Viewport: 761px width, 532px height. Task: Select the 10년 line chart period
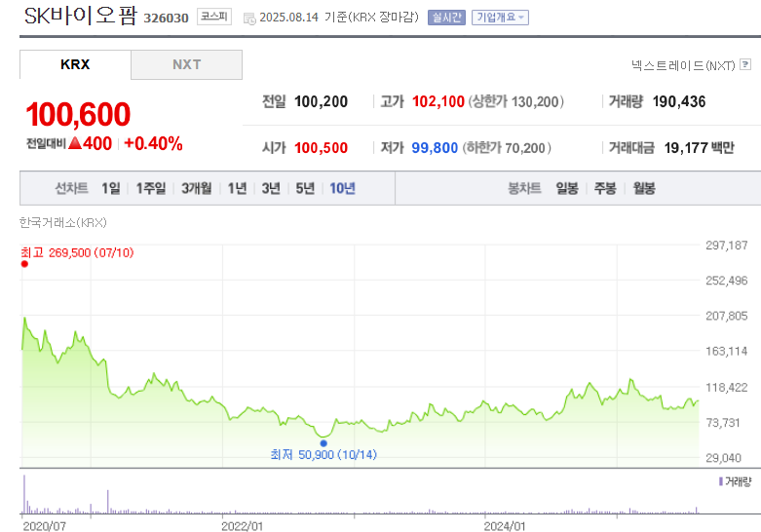[343, 188]
